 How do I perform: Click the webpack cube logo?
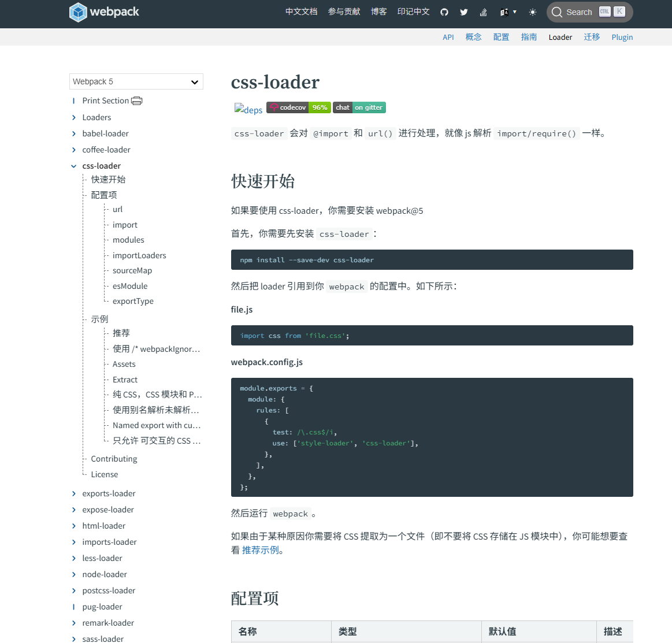pyautogui.click(x=78, y=12)
